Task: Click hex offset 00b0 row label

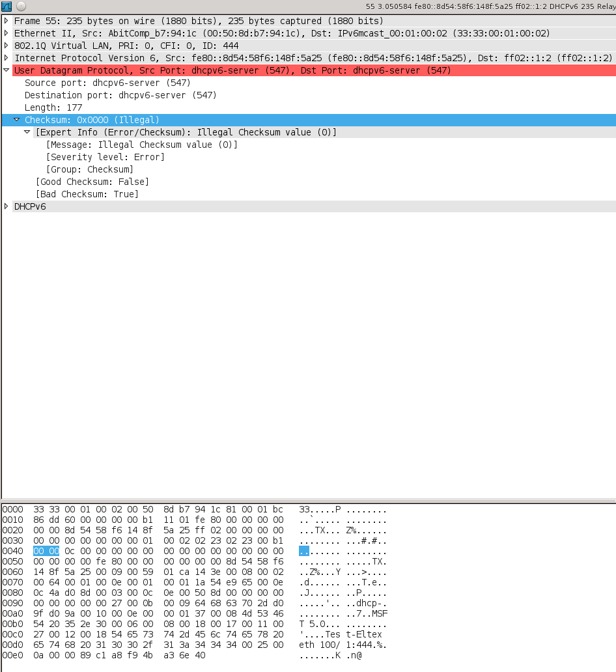Action: pyautogui.click(x=13, y=624)
